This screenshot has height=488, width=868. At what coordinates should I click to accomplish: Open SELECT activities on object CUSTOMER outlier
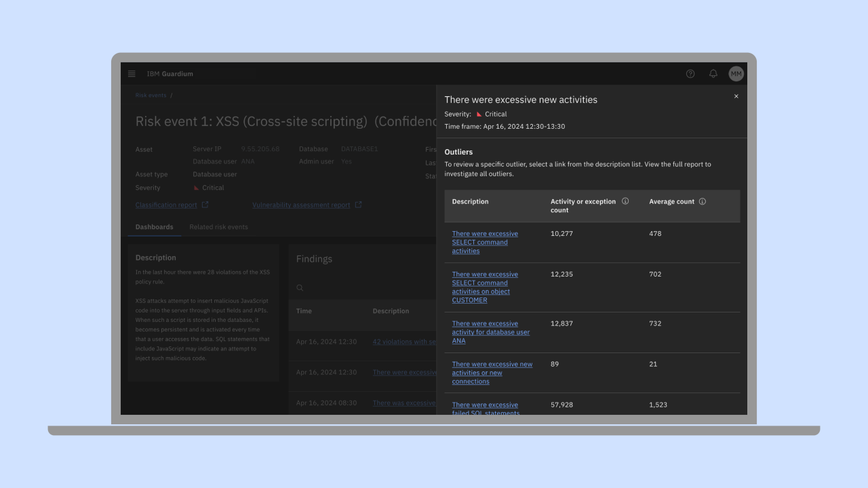click(485, 287)
